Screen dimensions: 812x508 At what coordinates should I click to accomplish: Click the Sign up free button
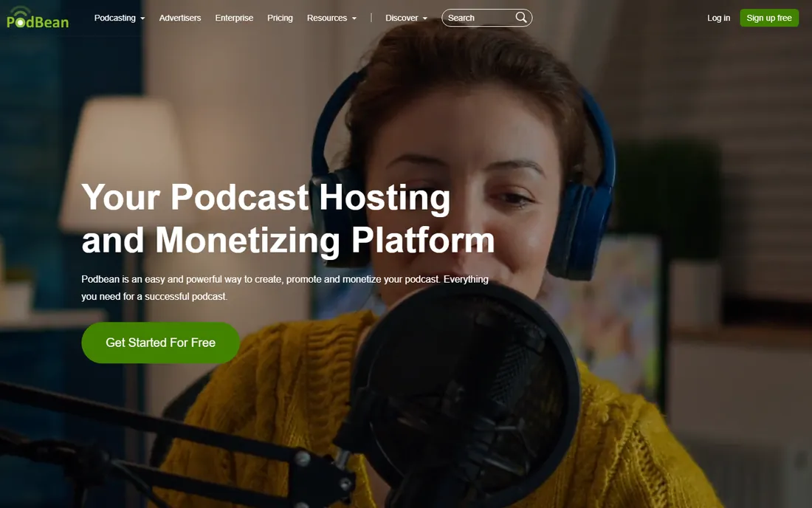coord(769,18)
